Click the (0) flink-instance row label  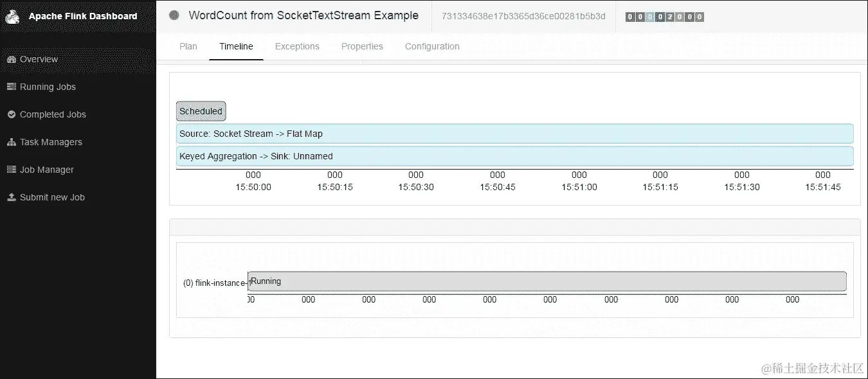(x=215, y=283)
